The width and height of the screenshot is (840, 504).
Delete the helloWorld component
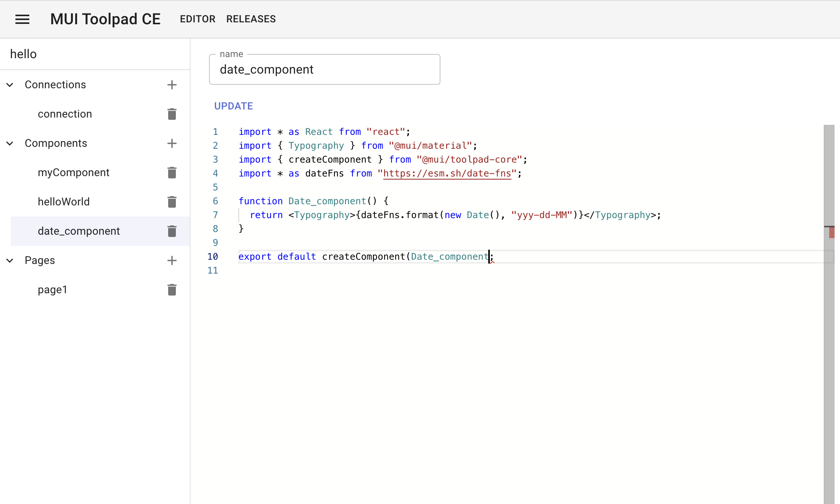(172, 202)
